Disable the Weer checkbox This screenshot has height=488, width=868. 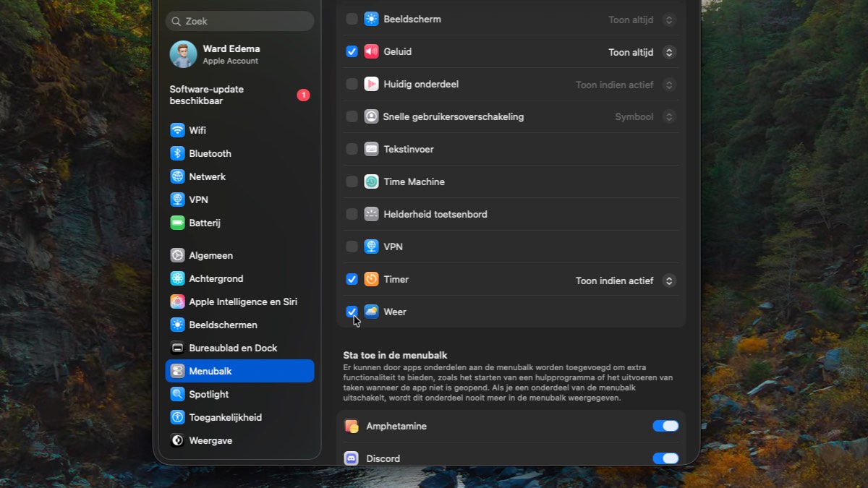[352, 312]
